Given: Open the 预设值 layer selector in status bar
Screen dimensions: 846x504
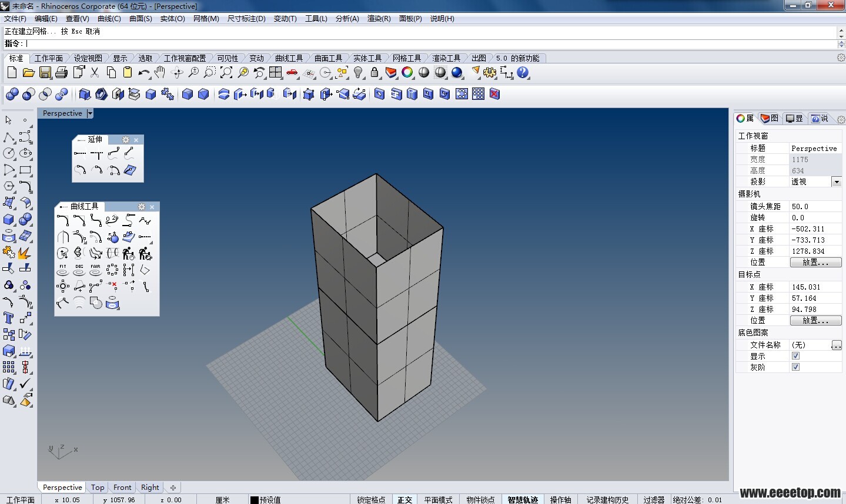Looking at the screenshot, I should click(x=270, y=500).
